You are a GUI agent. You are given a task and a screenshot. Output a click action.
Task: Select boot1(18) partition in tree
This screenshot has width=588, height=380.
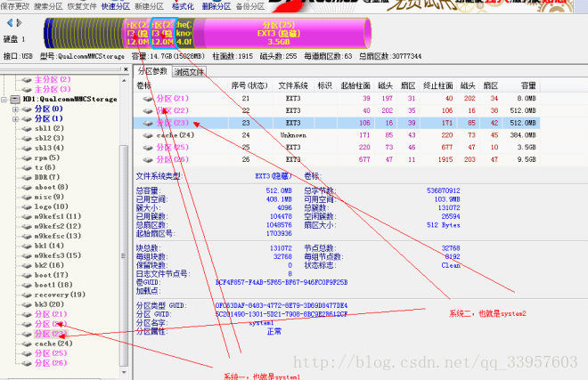tap(53, 285)
